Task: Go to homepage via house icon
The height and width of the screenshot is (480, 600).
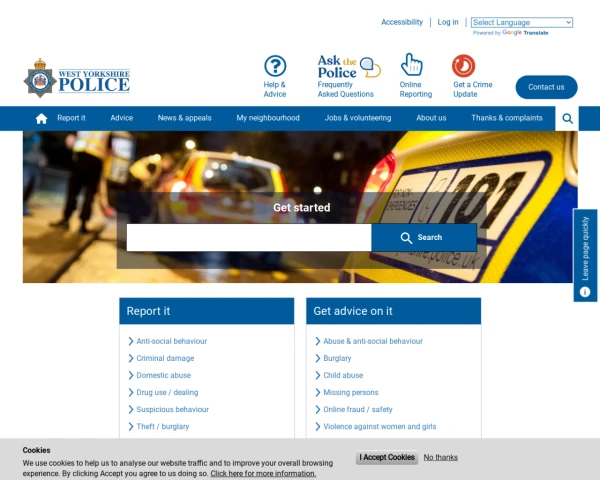Action: pyautogui.click(x=41, y=118)
